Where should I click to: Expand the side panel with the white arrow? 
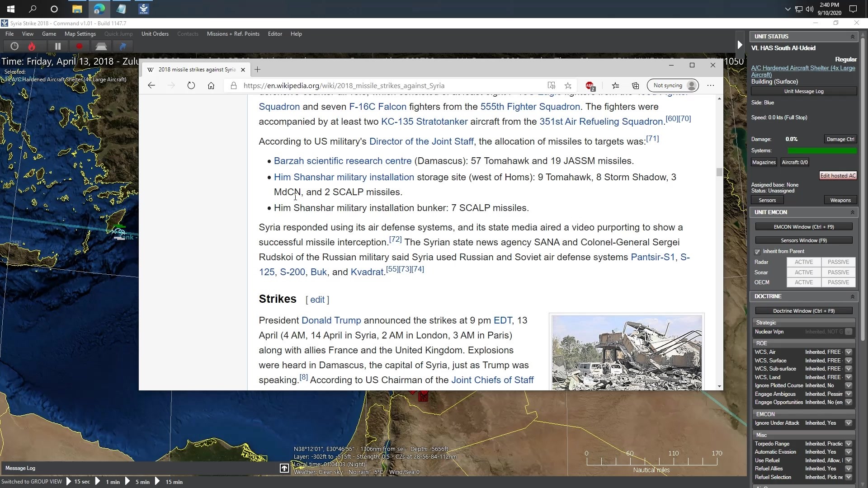(x=740, y=45)
